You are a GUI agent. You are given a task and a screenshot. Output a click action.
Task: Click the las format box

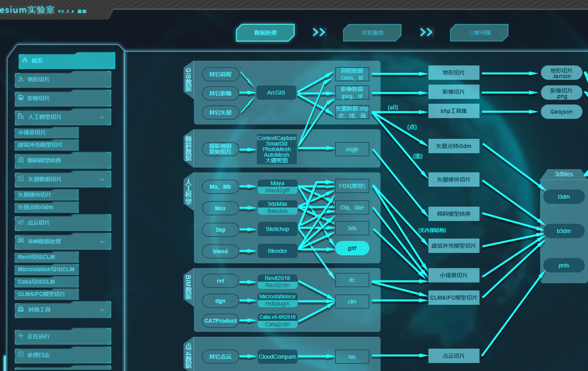pyautogui.click(x=352, y=357)
